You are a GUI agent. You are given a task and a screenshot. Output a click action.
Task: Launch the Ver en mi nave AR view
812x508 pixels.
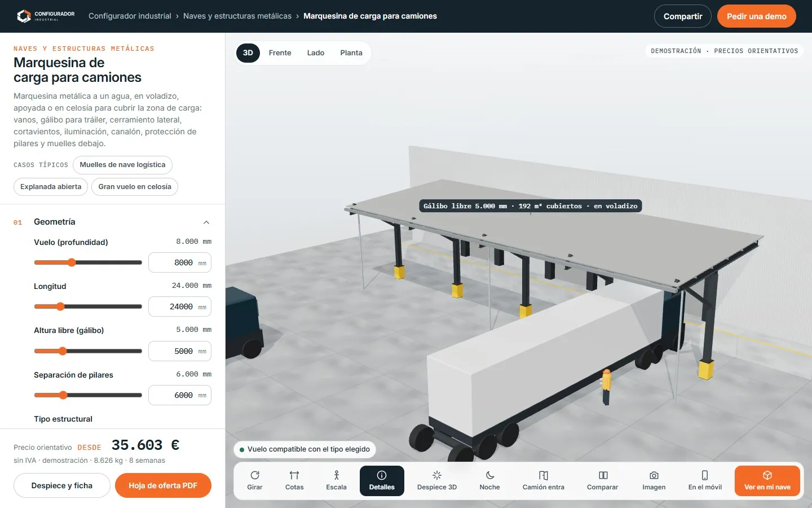click(767, 481)
